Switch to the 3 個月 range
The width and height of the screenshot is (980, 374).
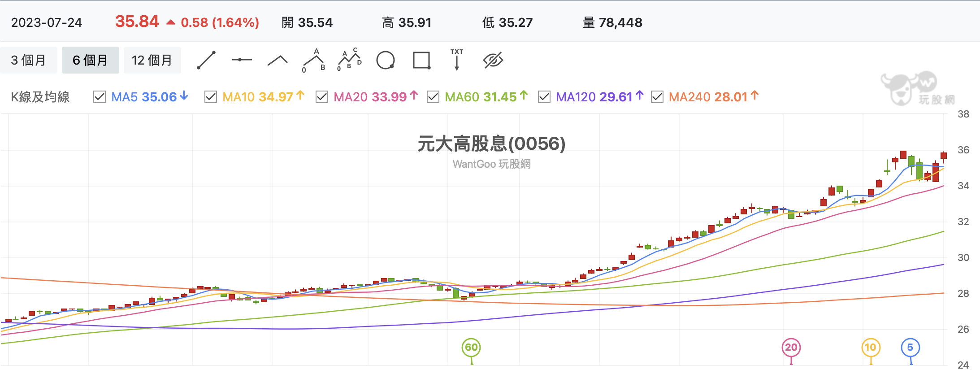(x=29, y=60)
